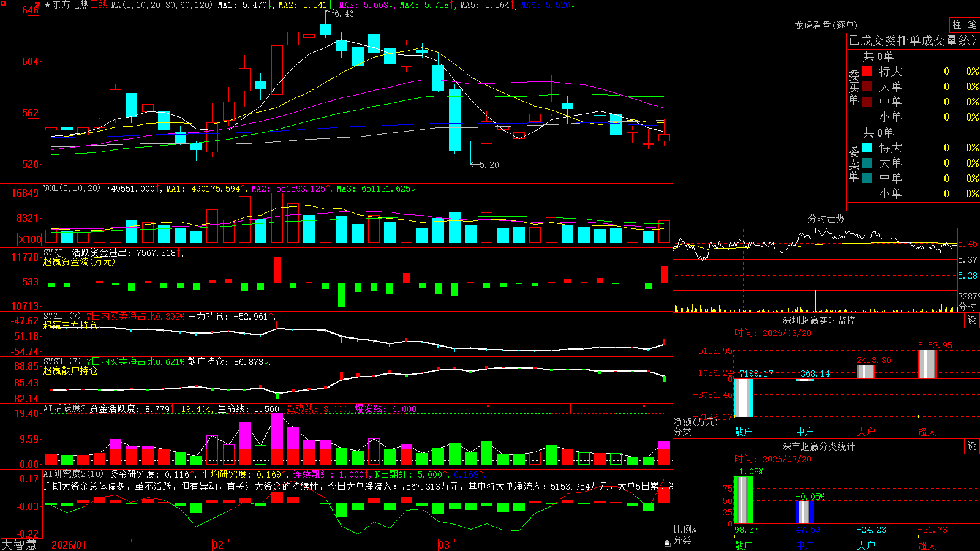Screen dimensions: 980x551
Task: Click the lock icon at the end of the time axis
Action: [x=667, y=544]
